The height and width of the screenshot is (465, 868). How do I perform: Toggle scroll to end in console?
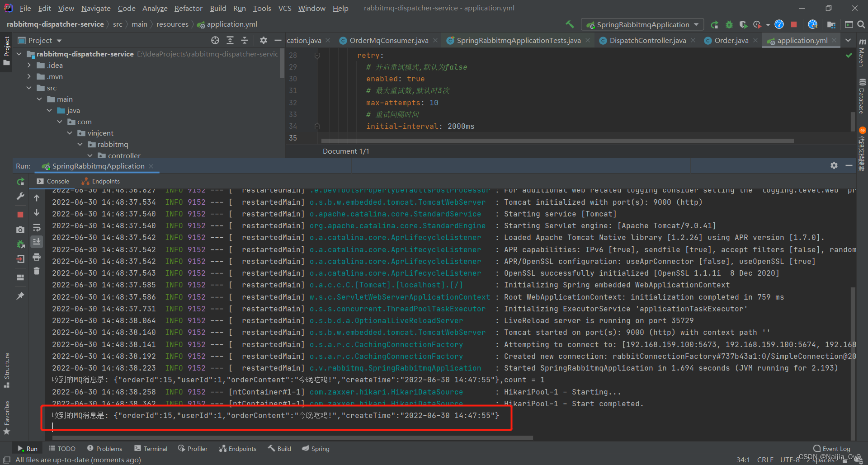(37, 242)
